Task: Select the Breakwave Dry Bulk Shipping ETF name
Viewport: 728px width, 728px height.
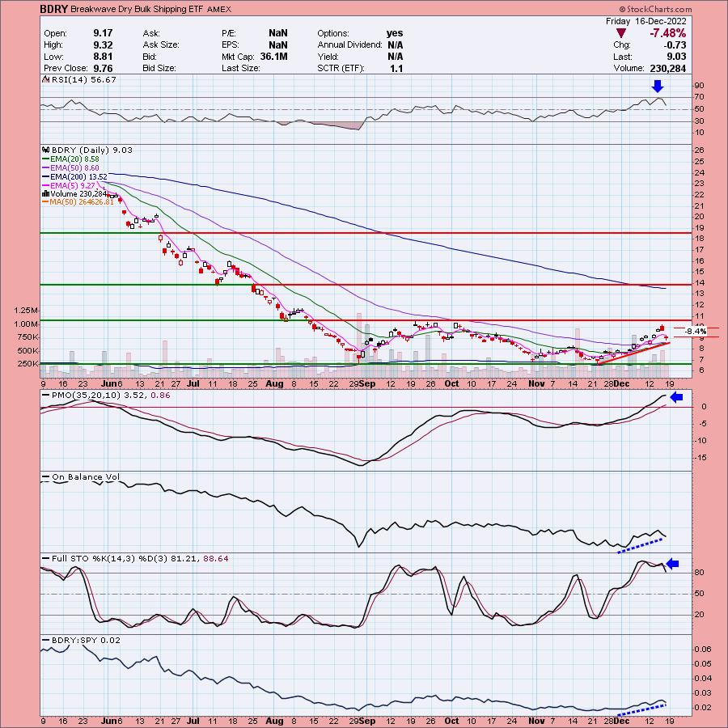Action: 137,9
